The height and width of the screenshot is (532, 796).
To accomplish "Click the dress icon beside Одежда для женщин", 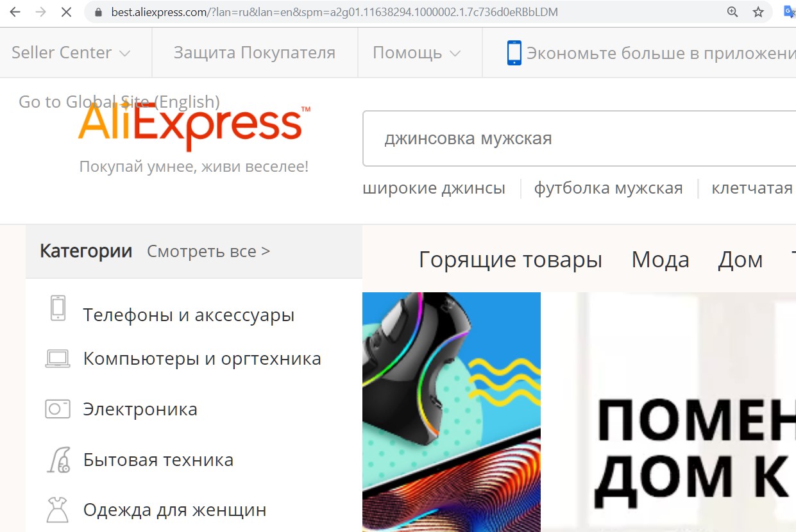I will (x=58, y=510).
